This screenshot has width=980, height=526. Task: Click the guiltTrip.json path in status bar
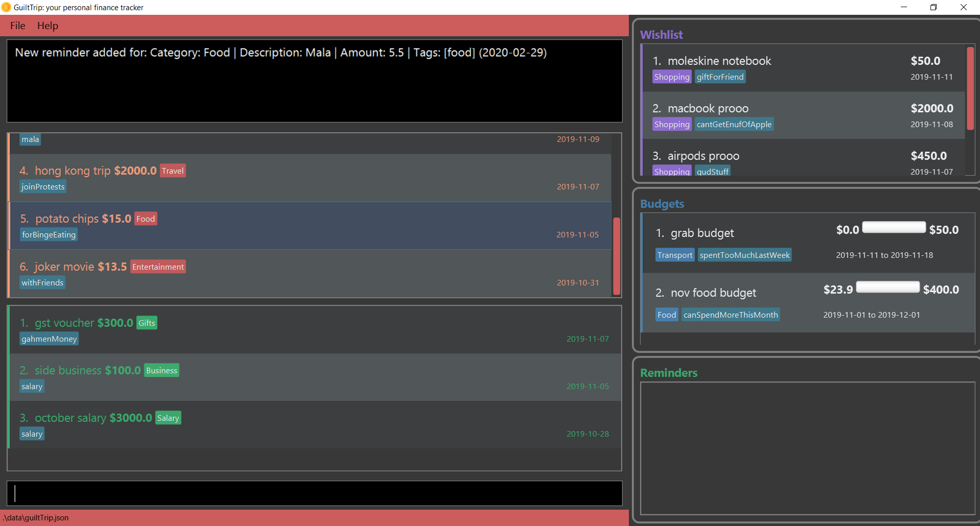coord(36,518)
